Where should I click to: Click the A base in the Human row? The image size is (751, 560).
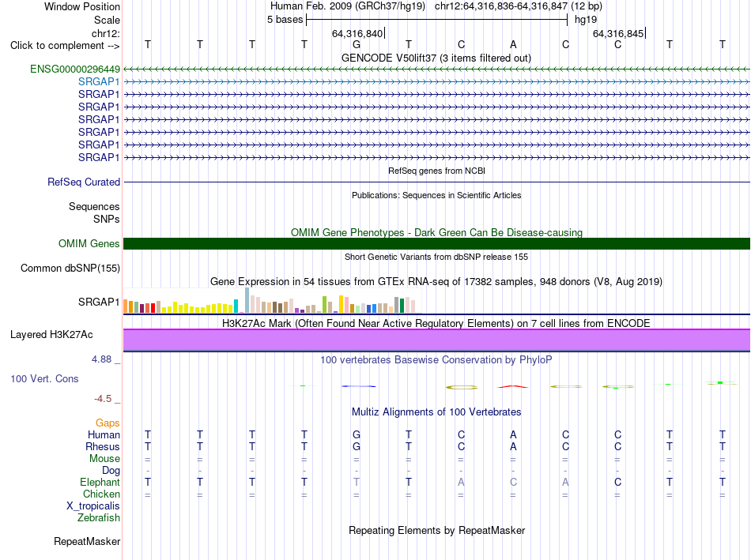(513, 434)
